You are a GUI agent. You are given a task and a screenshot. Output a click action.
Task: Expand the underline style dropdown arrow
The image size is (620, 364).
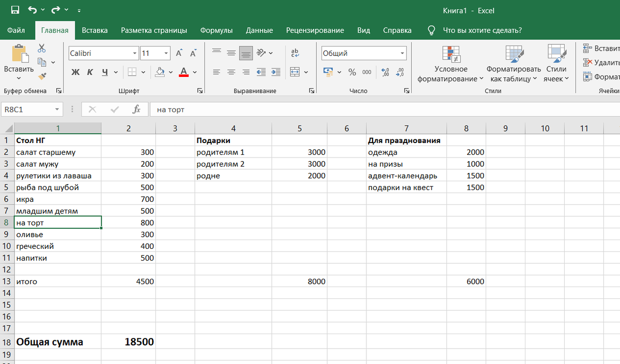pos(116,72)
